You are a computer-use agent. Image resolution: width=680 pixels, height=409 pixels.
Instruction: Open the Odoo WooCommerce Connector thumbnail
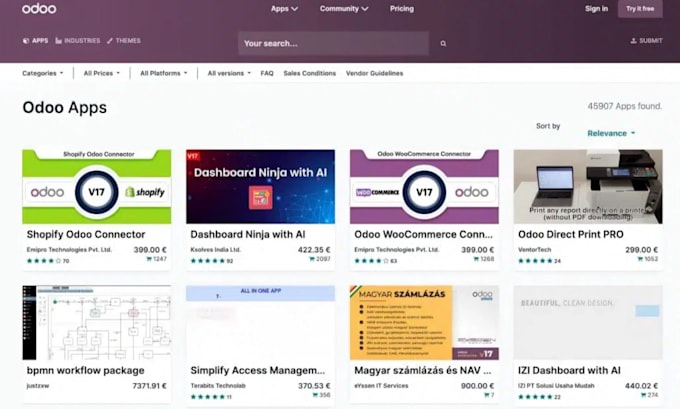click(x=424, y=187)
